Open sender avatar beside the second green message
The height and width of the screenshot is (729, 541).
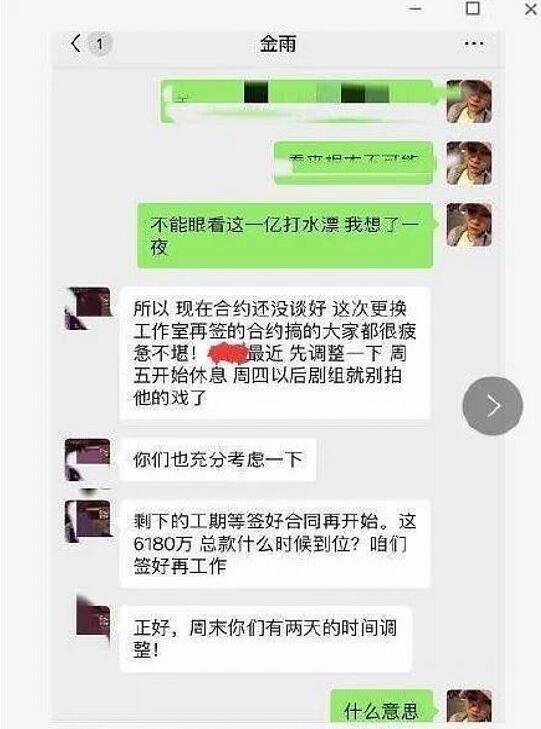[469, 163]
